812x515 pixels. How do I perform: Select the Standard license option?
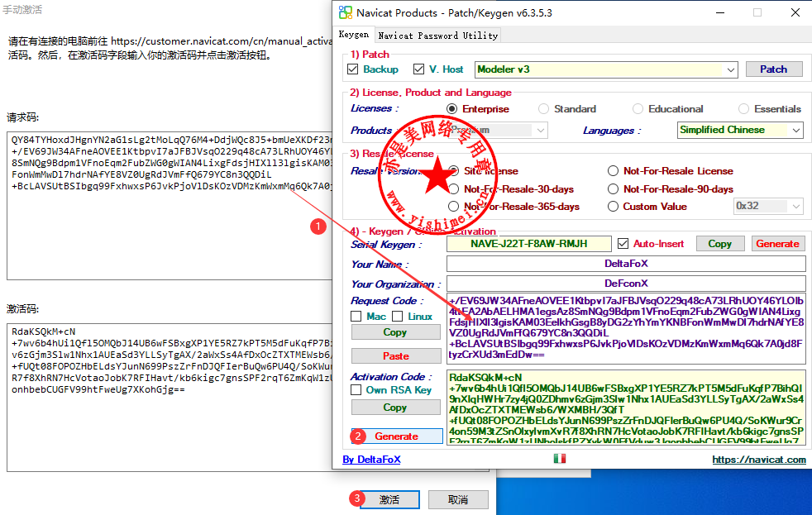[x=543, y=108]
